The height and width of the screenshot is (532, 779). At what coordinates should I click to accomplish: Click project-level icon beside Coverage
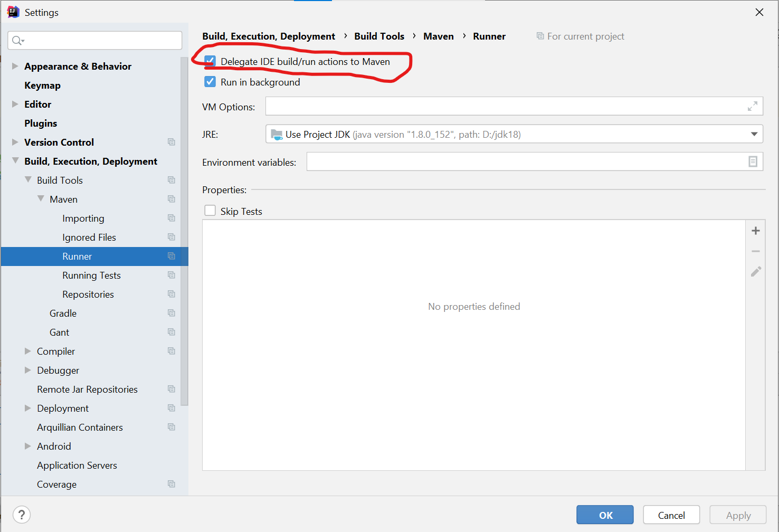tap(172, 484)
